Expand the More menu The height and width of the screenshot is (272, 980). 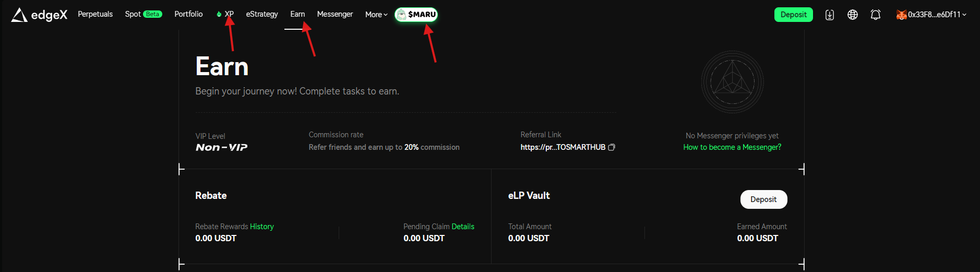click(376, 15)
